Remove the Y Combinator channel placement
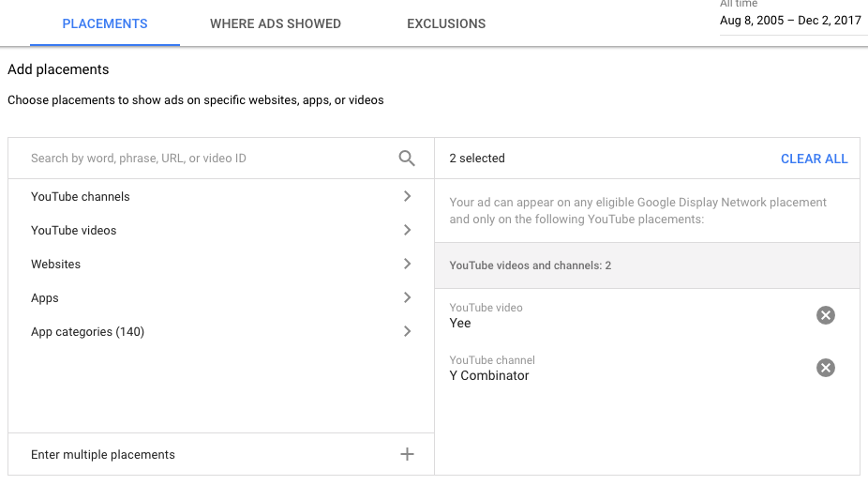This screenshot has width=868, height=485. pos(826,368)
